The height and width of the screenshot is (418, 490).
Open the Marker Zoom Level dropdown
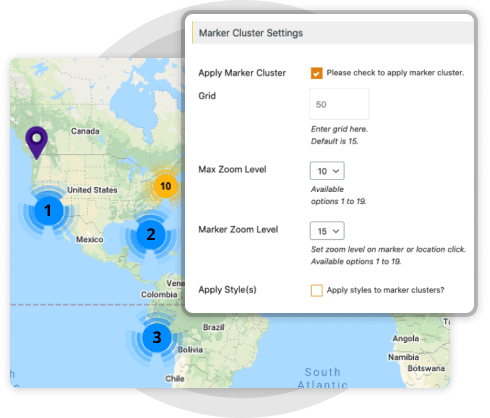327,231
